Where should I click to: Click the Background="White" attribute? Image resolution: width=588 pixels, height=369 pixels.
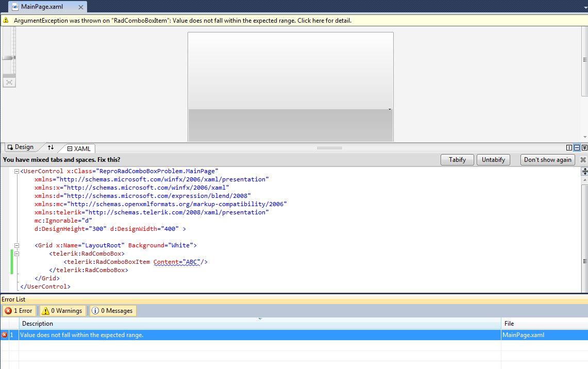(160, 246)
